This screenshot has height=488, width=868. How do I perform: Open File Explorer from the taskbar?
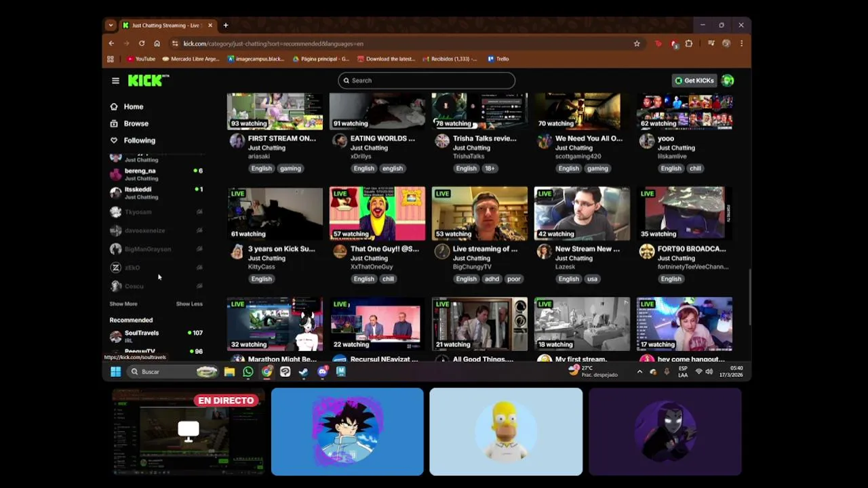(229, 371)
